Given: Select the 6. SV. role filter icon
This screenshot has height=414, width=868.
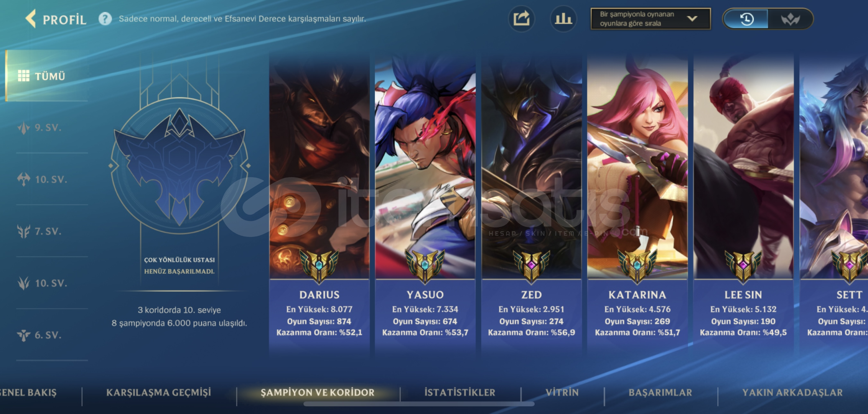Looking at the screenshot, I should (24, 335).
